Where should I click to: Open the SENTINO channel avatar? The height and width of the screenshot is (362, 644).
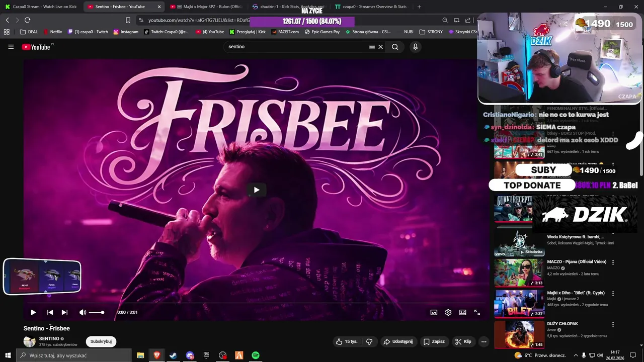click(x=30, y=341)
